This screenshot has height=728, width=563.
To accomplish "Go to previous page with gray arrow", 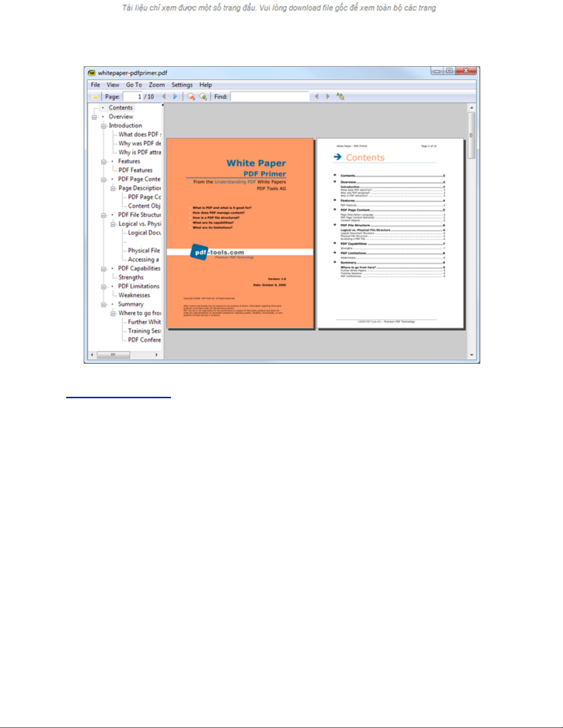I will click(164, 96).
